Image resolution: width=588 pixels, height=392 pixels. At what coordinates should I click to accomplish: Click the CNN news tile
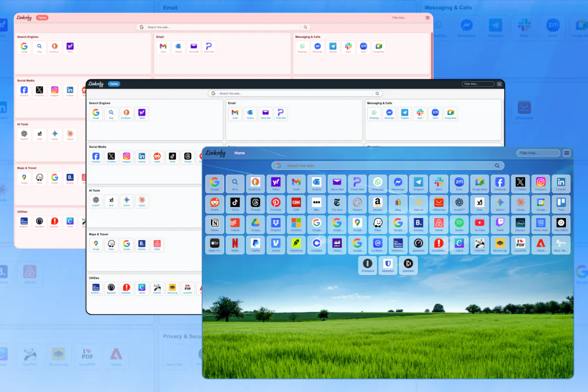(x=296, y=203)
